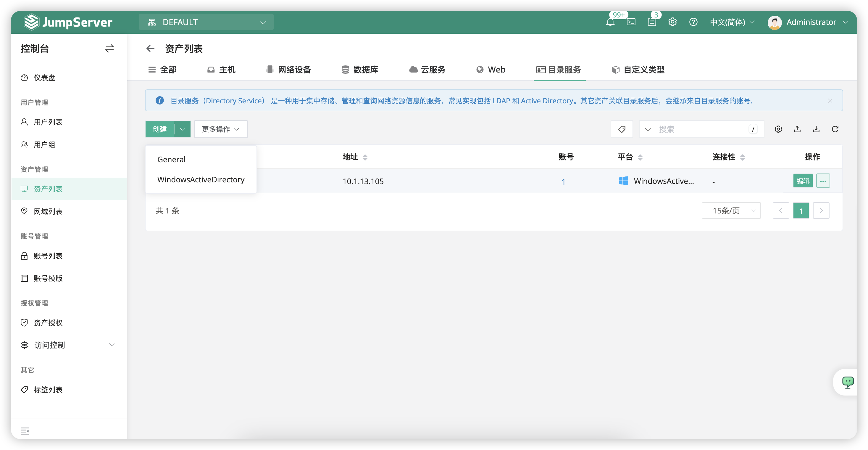Image resolution: width=868 pixels, height=450 pixels.
Task: Click the 编辑 button in row
Action: [803, 181]
